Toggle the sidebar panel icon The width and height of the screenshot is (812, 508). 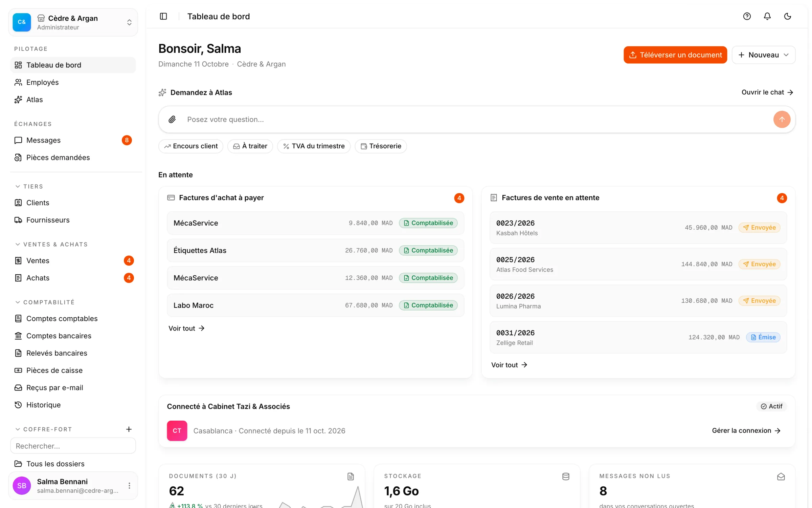click(163, 16)
